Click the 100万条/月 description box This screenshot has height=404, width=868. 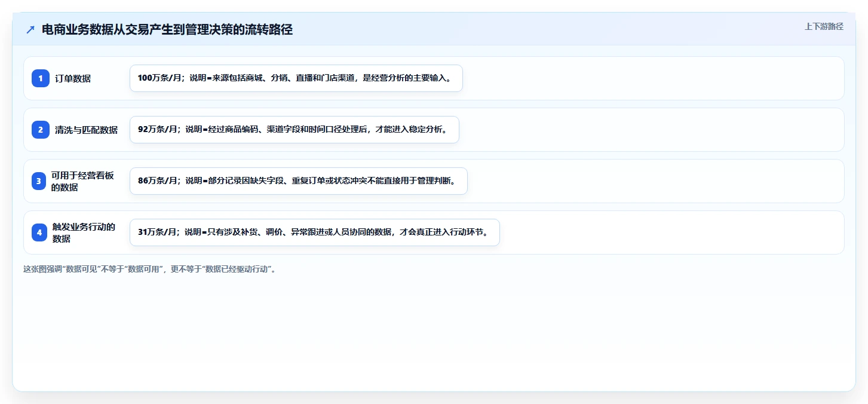tap(296, 78)
